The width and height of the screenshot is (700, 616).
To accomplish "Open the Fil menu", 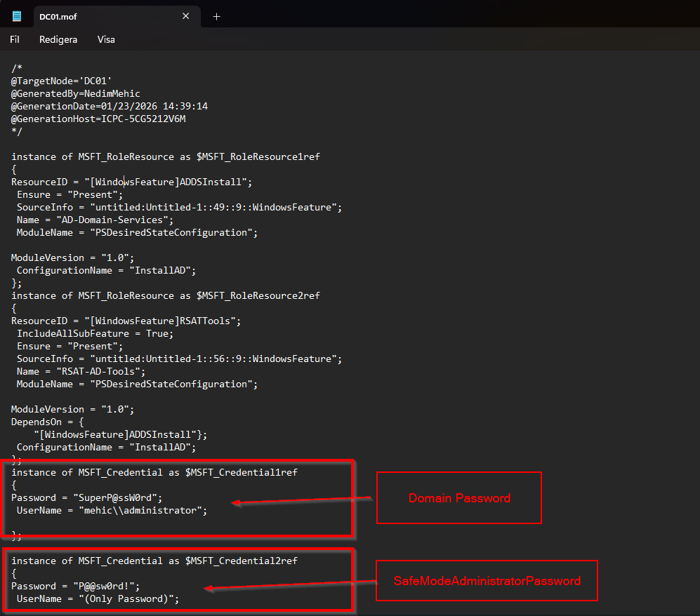I will 15,39.
